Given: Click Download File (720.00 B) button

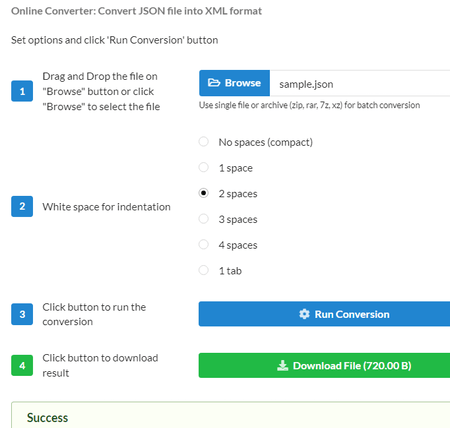Looking at the screenshot, I should click(x=324, y=365).
